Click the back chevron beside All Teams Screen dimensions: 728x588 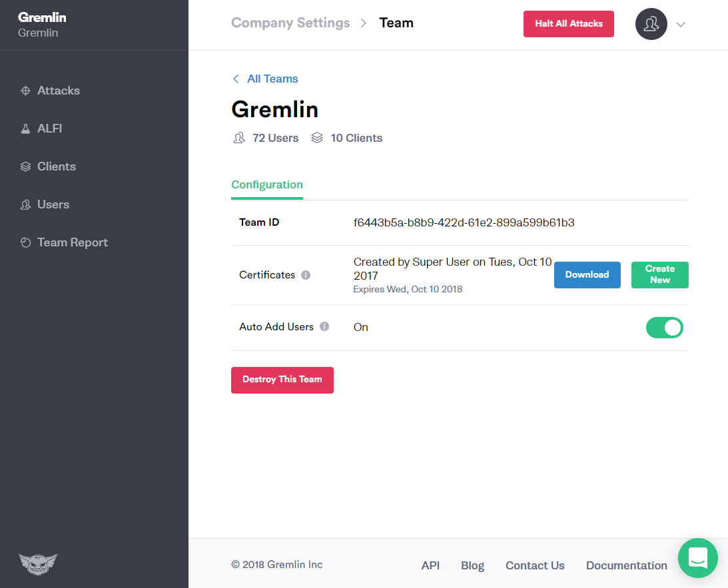(x=236, y=79)
